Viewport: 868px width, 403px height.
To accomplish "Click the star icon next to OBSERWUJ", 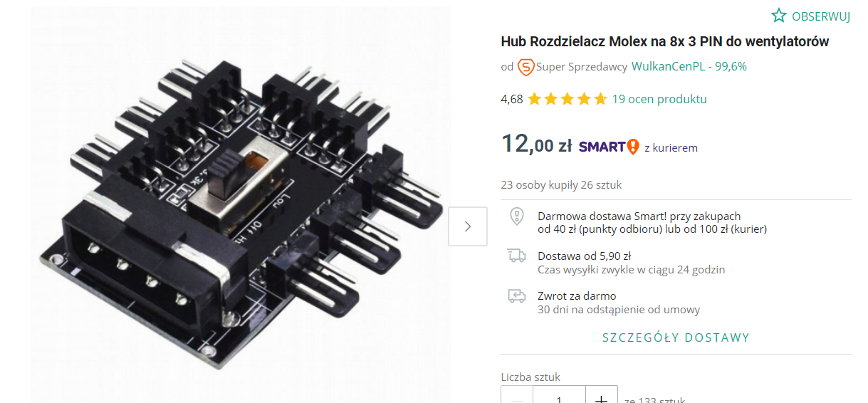I will 779,16.
